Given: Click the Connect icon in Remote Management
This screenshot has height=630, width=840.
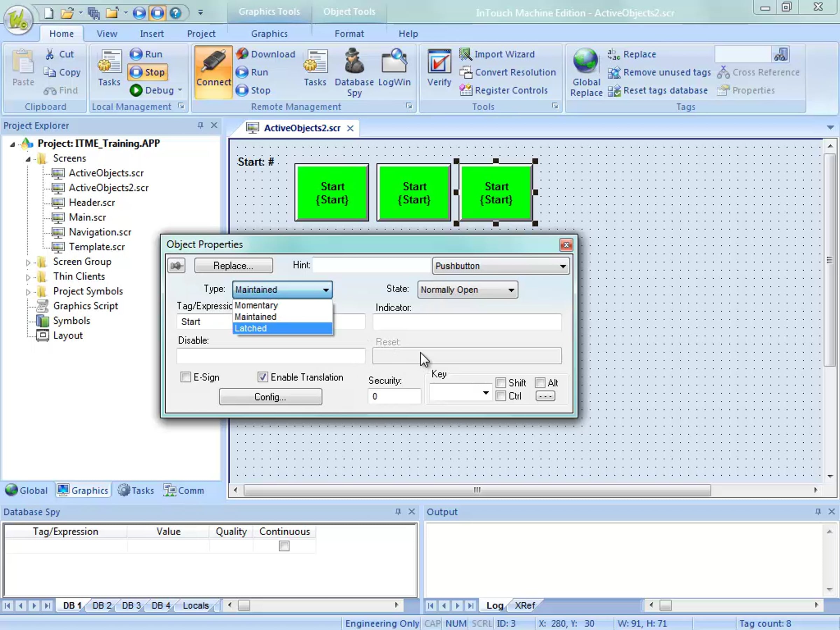Looking at the screenshot, I should [x=213, y=63].
